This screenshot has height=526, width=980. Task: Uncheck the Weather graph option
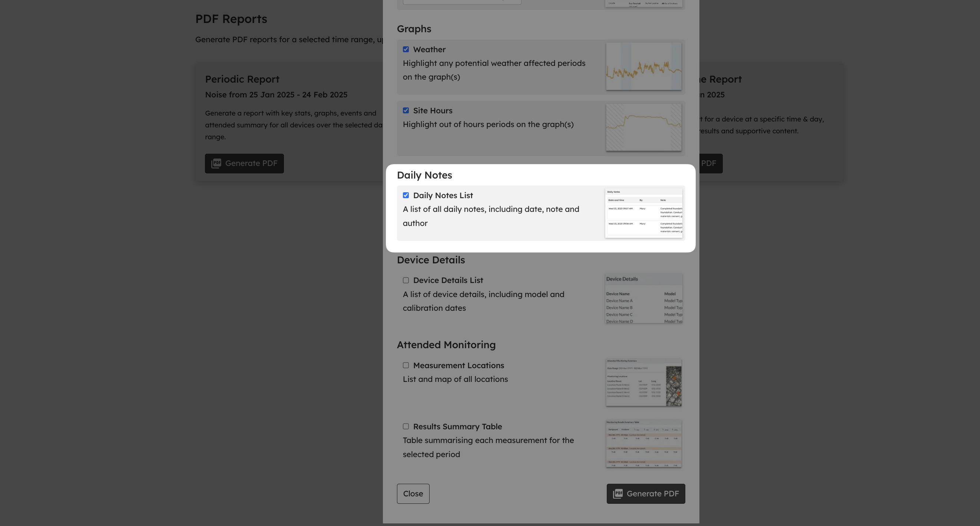click(406, 49)
